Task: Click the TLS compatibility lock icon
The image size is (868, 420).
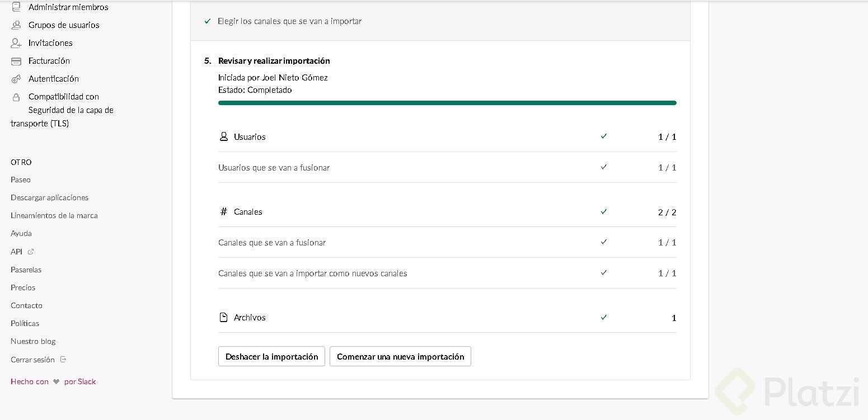Action: tap(16, 97)
